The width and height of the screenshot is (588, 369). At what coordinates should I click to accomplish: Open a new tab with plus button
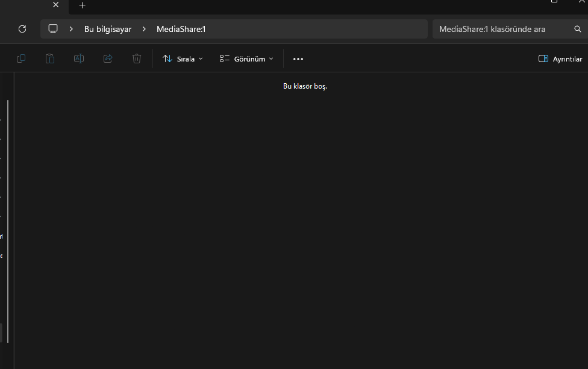click(83, 5)
